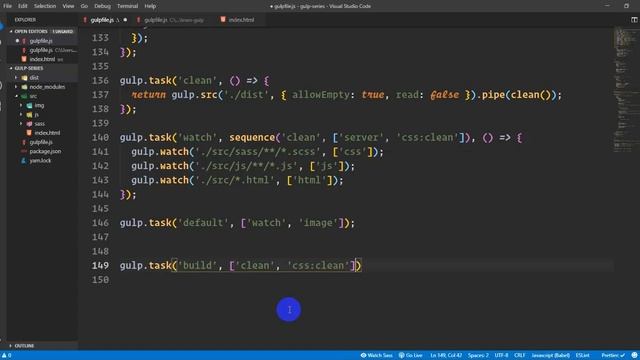Select index.html in Open Editors
Image resolution: width=640 pixels, height=360 pixels.
(x=42, y=59)
